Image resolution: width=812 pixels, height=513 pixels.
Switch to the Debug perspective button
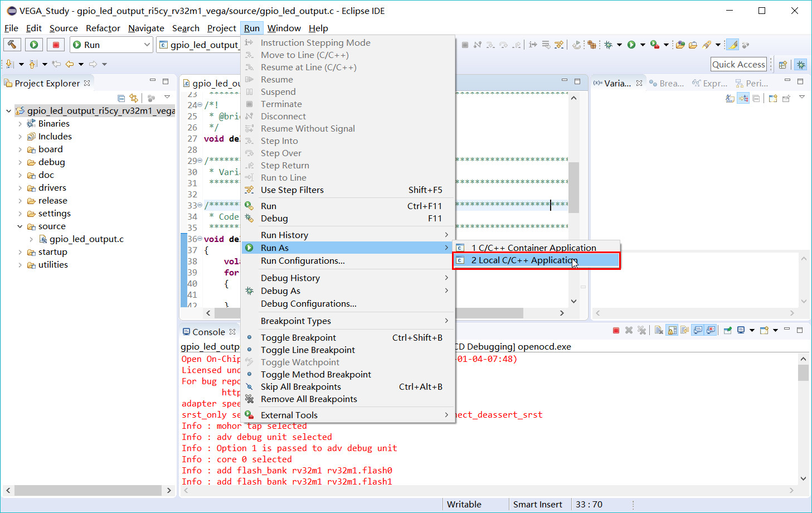[x=801, y=65]
